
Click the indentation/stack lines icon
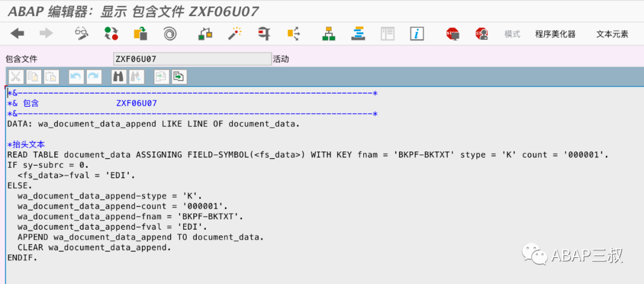point(358,33)
